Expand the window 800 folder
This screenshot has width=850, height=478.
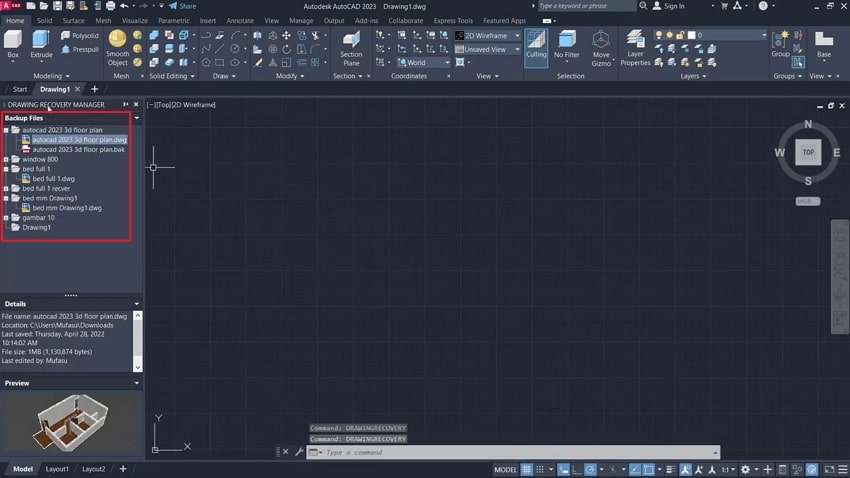7,159
